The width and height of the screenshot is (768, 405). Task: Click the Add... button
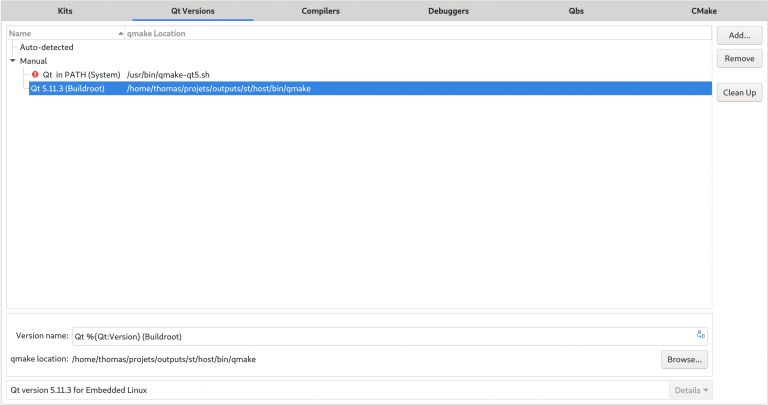[740, 35]
